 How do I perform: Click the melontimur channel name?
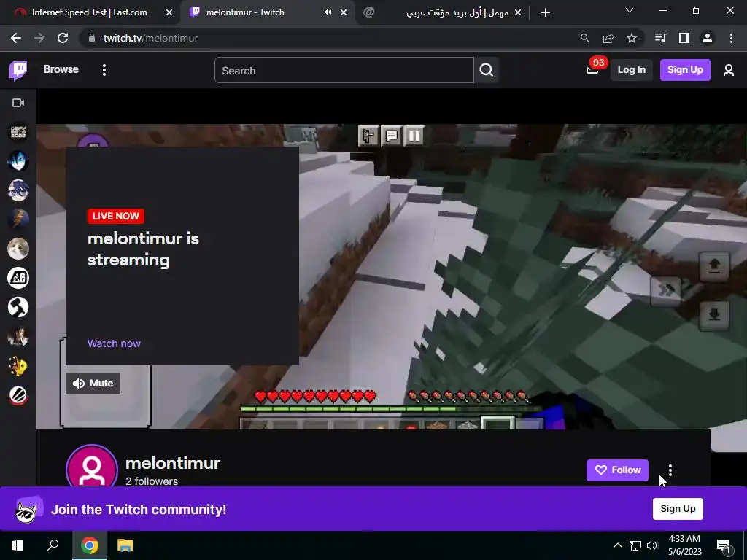[x=172, y=463]
